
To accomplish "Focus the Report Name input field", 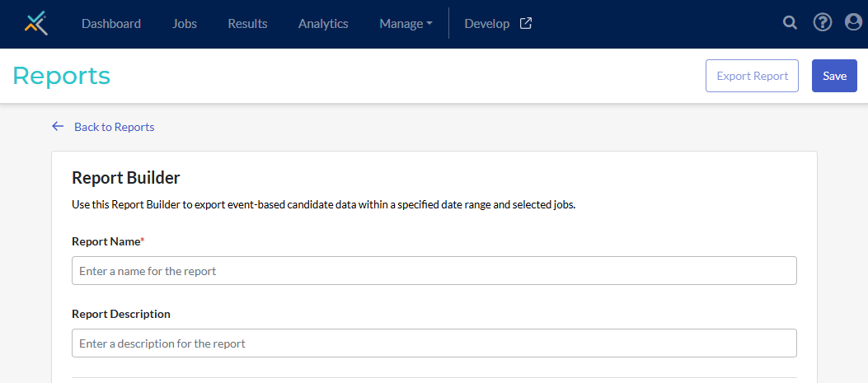I will coord(434,271).
